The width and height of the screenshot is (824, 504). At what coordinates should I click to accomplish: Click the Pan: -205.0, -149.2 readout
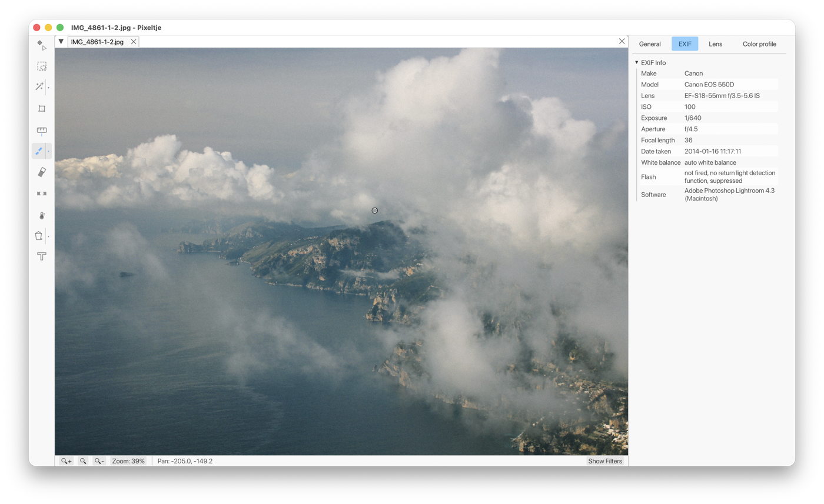pyautogui.click(x=185, y=461)
